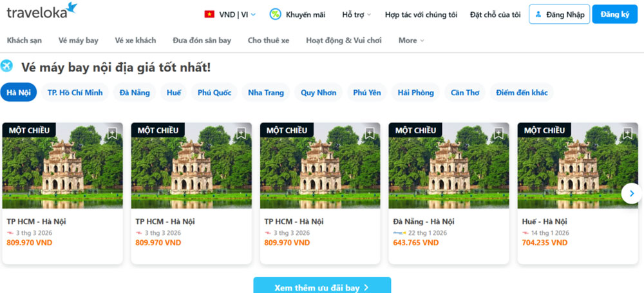Click the Đà Nẵng - Hà Nội route title
This screenshot has width=644, height=293.
point(424,222)
